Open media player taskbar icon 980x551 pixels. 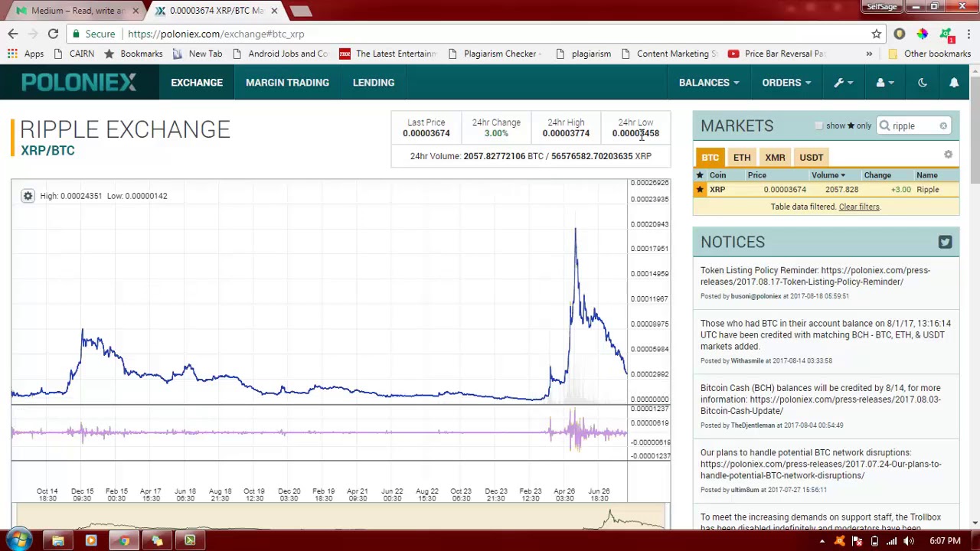[91, 541]
